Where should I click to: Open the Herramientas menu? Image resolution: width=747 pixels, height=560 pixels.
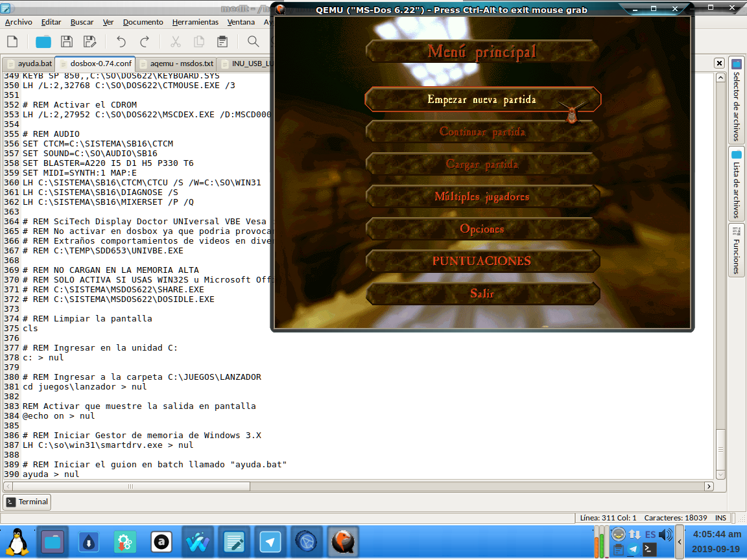click(x=195, y=22)
